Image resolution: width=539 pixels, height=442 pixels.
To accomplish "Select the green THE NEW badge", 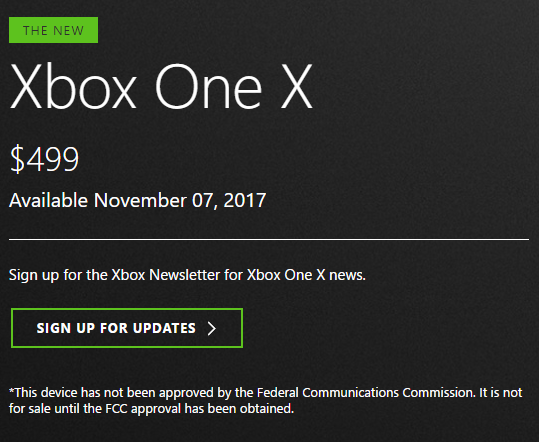I will [x=53, y=30].
